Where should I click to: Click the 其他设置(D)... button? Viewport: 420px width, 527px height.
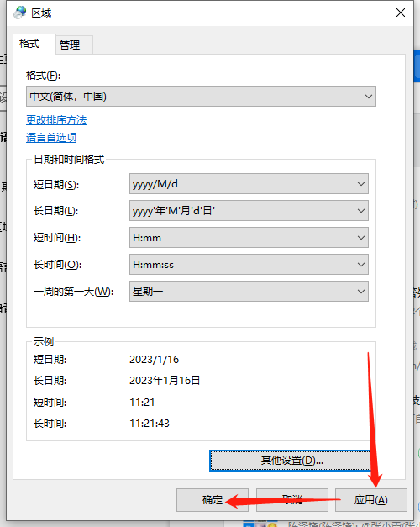click(x=291, y=461)
